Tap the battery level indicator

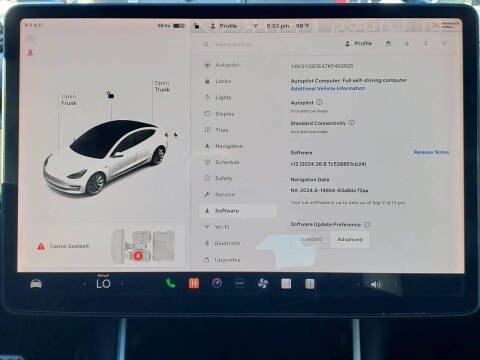179,26
